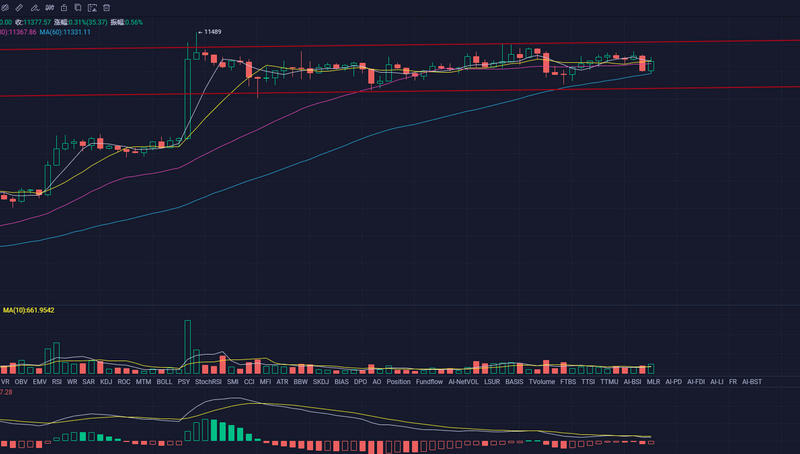The width and height of the screenshot is (800, 454).
Task: Click the first icon in the drawing toolbar
Action: click(4, 8)
